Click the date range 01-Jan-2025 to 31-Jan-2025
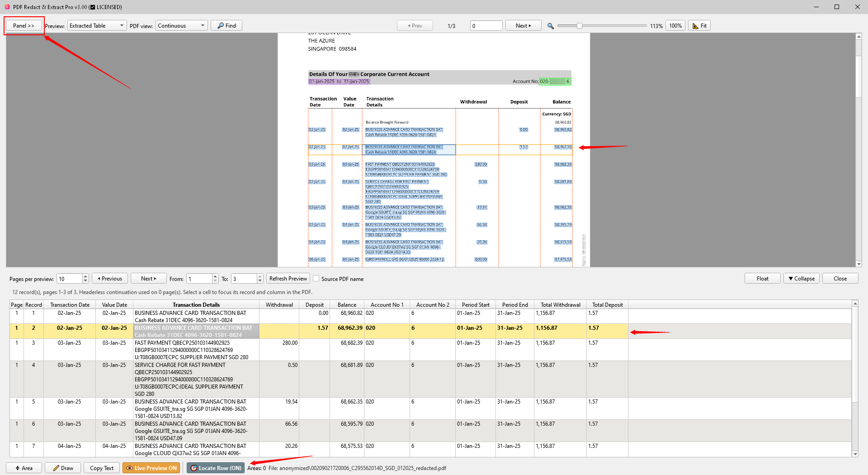 pyautogui.click(x=339, y=81)
